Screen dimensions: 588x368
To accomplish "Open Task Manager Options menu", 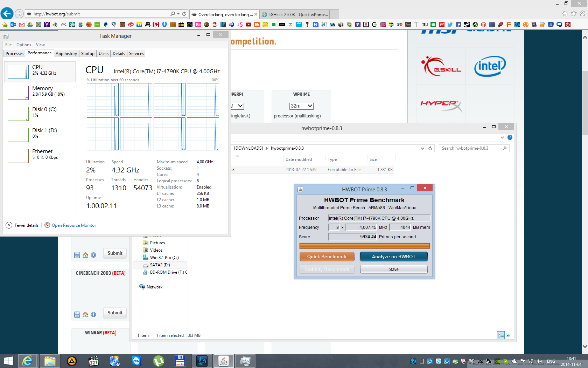I will point(24,45).
